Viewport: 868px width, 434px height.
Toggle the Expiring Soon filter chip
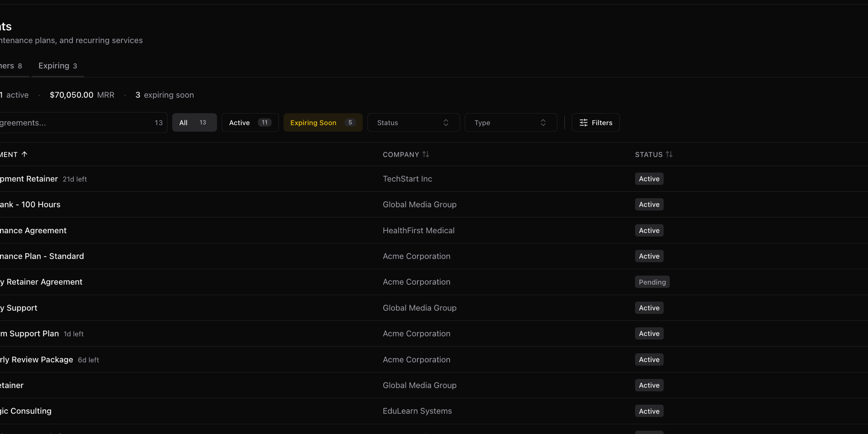tap(322, 123)
